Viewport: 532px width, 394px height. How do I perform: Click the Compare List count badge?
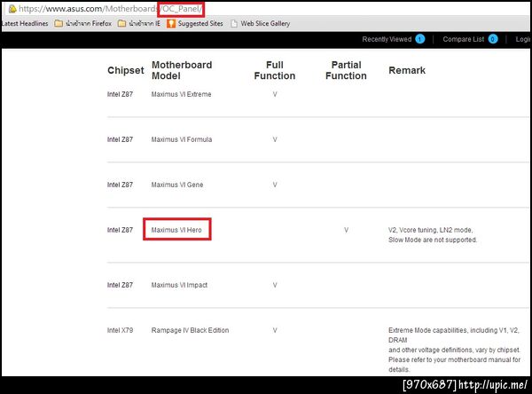[x=493, y=39]
